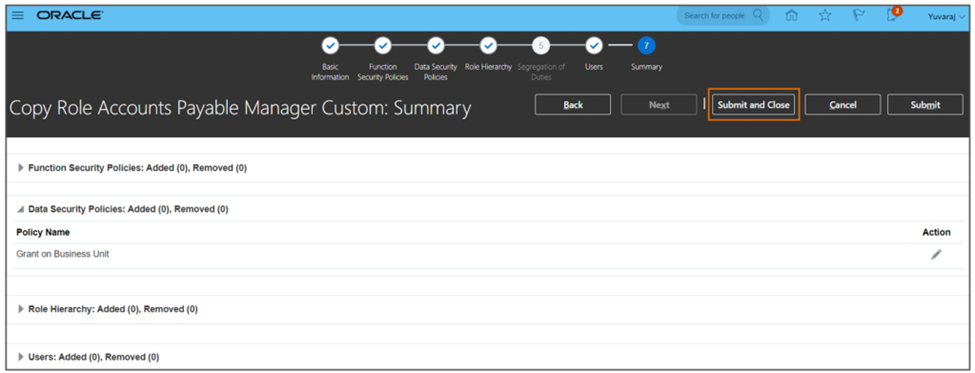975x373 pixels.
Task: Click the Cancel button
Action: (843, 105)
